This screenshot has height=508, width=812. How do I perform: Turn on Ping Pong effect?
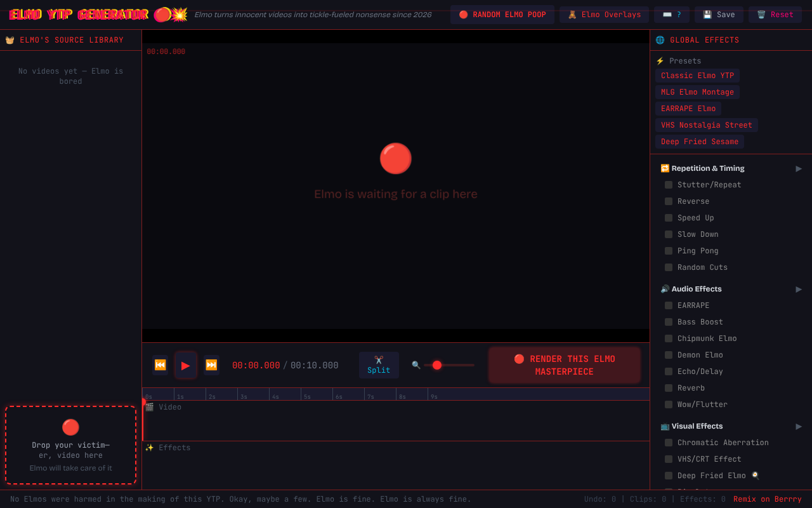click(x=669, y=251)
